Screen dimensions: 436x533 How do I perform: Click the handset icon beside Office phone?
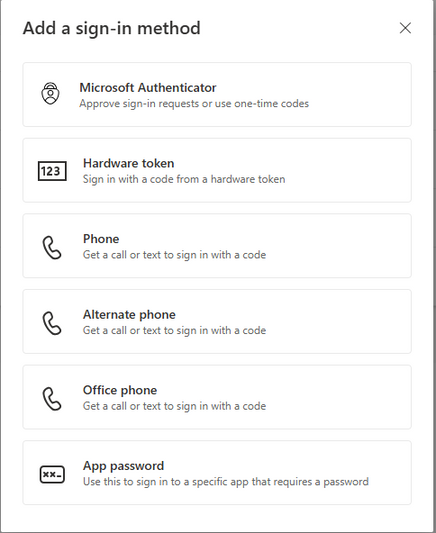click(52, 399)
